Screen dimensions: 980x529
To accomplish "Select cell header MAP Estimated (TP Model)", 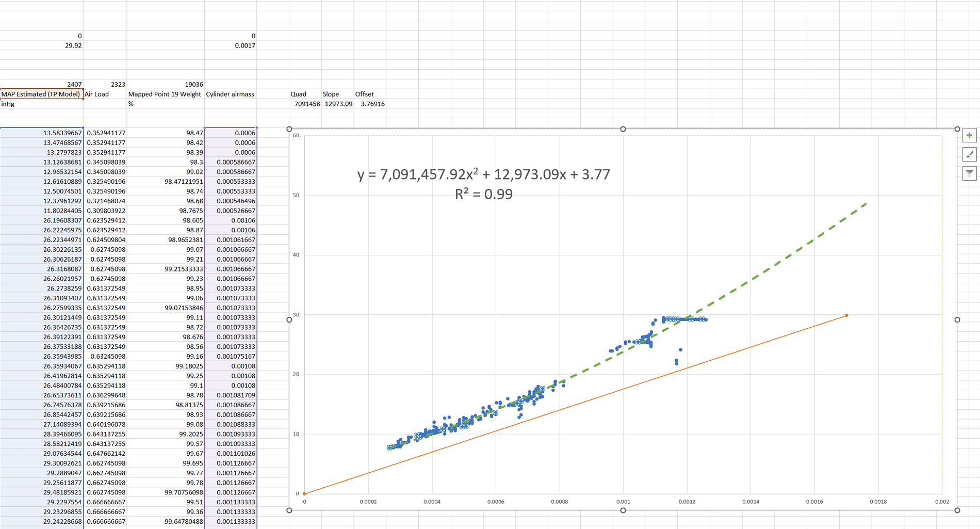I will (x=41, y=94).
